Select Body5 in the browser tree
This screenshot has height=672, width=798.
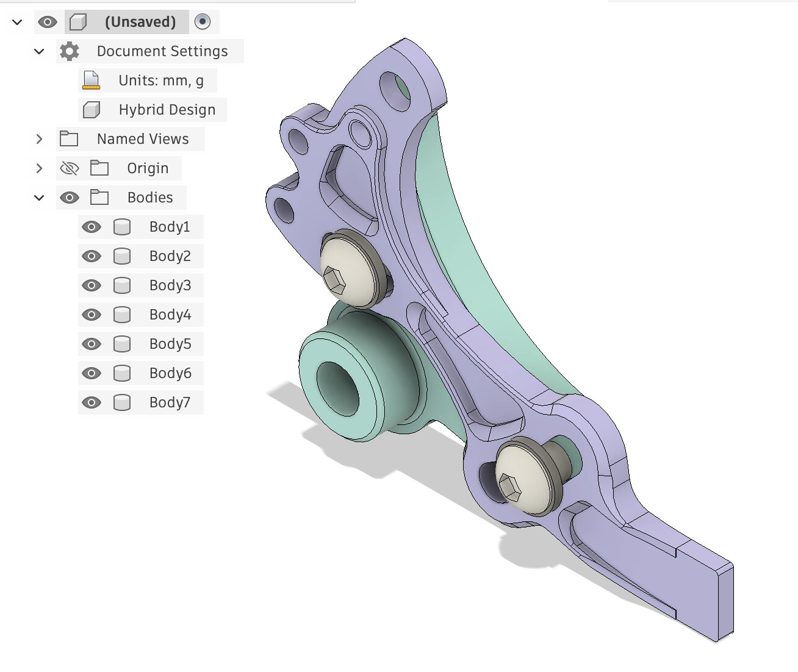(x=170, y=344)
